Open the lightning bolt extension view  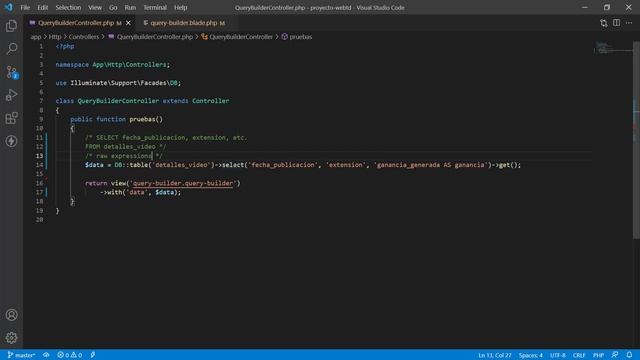11,141
